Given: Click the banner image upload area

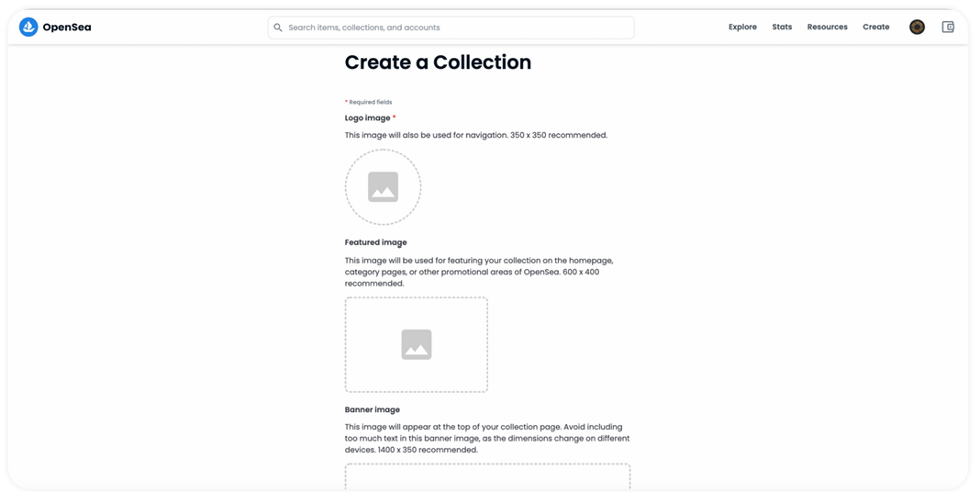Looking at the screenshot, I should [487, 475].
